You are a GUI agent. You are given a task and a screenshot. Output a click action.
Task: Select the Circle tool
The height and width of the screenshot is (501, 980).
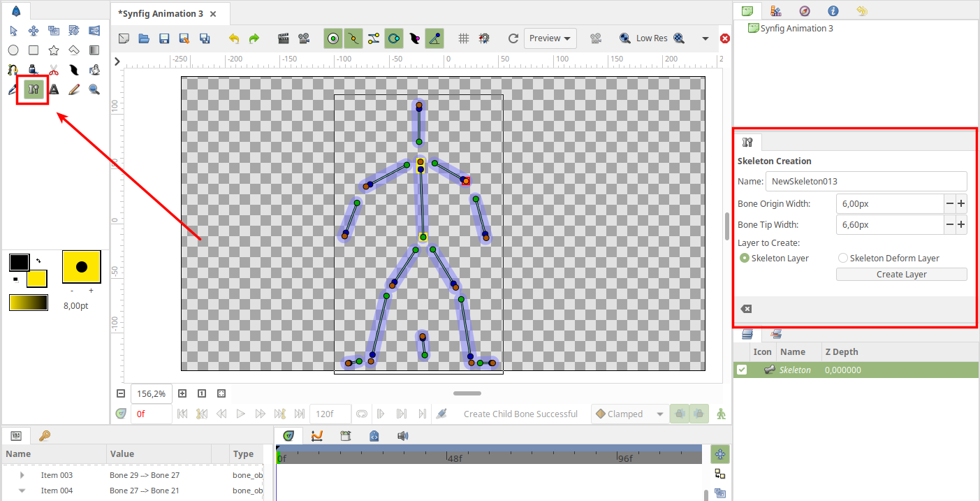coord(13,50)
